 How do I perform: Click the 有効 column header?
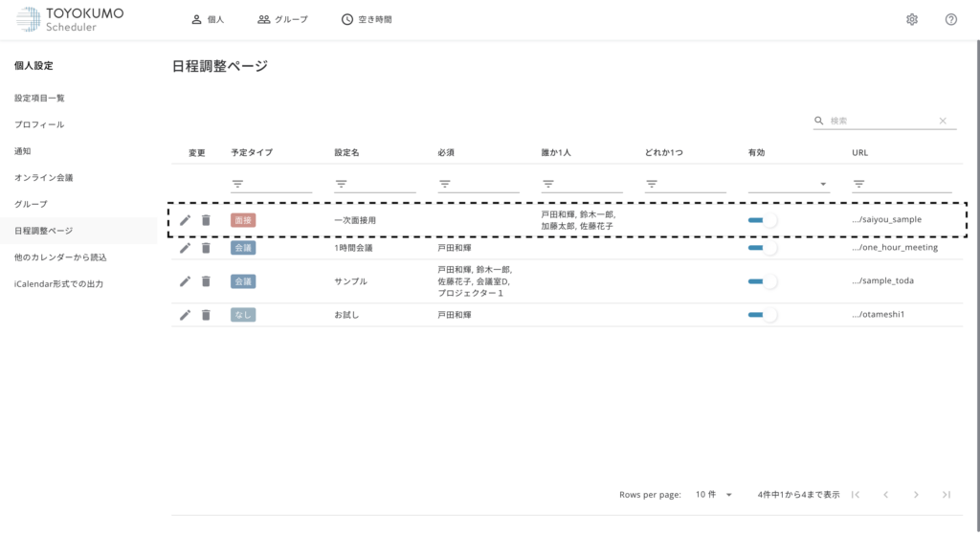tap(756, 152)
